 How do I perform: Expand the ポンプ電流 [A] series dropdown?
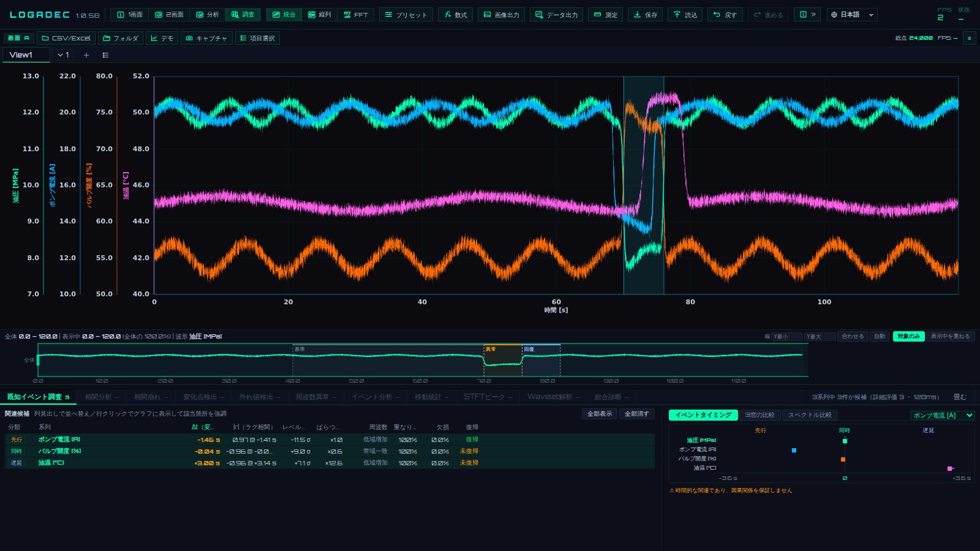(x=943, y=415)
